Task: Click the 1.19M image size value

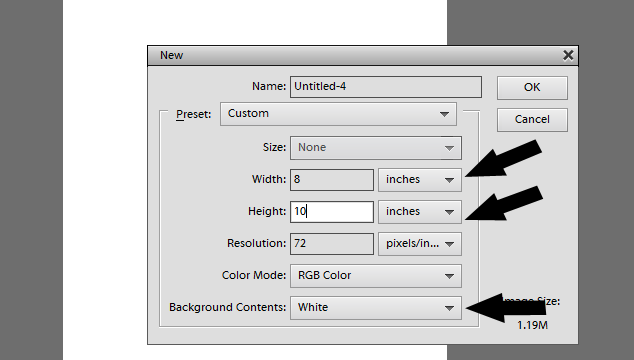Action: pos(532,325)
